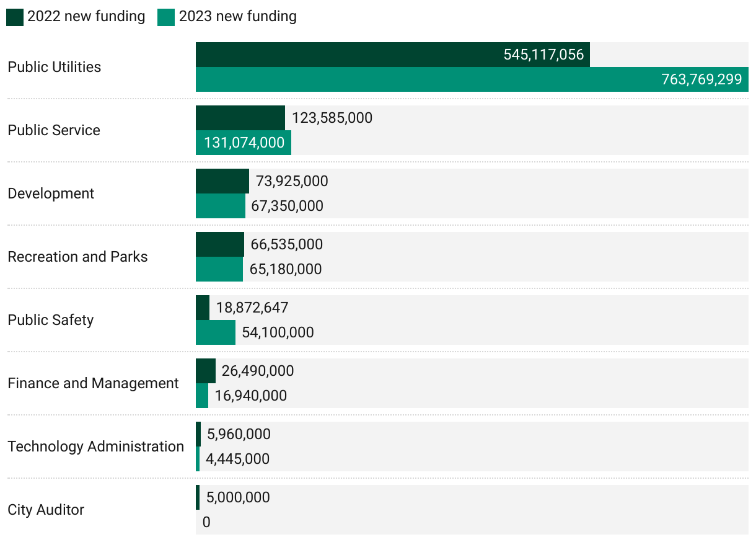Viewport: 756px width, 542px height.
Task: Click the Public Utilities row label
Action: point(55,67)
